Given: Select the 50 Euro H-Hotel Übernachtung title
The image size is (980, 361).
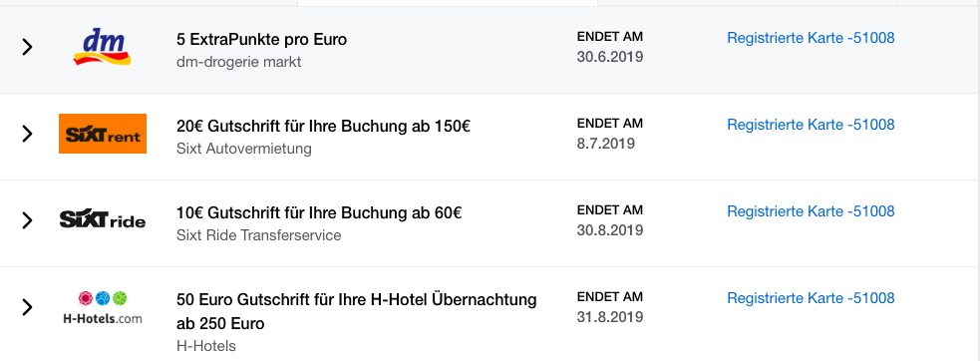Looking at the screenshot, I should (x=357, y=311).
